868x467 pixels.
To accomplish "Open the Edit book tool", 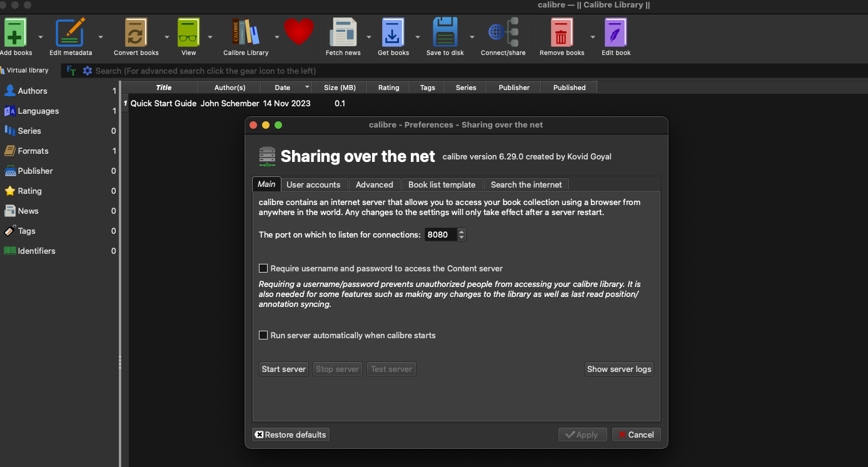I will pyautogui.click(x=616, y=33).
